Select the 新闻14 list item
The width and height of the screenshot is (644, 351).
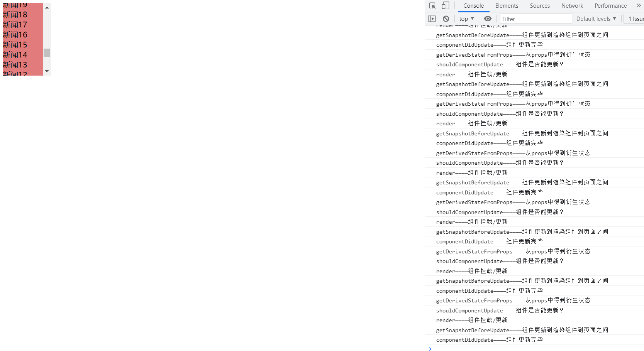tap(22, 55)
